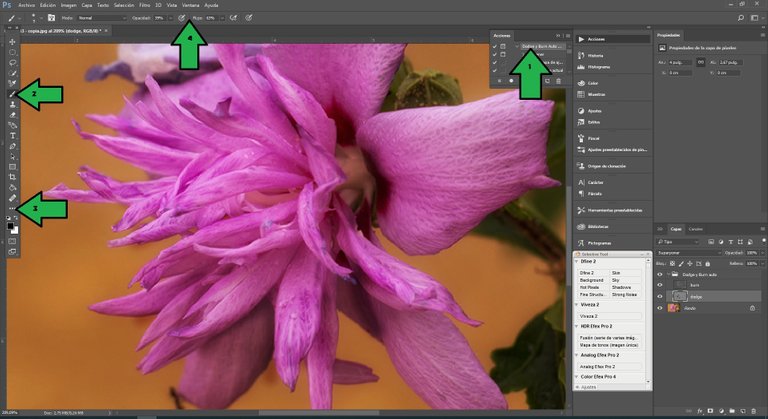Delete action with Actions panel trash icon

click(x=558, y=81)
